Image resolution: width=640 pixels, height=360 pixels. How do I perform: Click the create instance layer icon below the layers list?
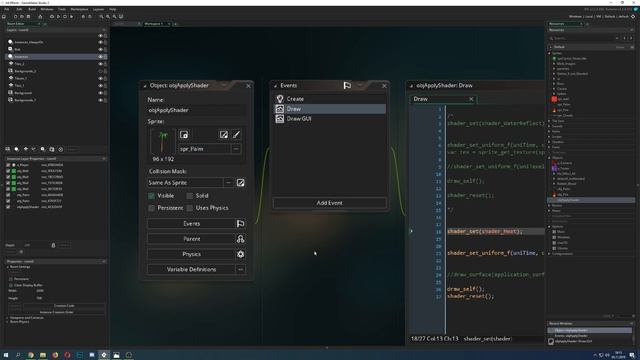tap(17, 149)
